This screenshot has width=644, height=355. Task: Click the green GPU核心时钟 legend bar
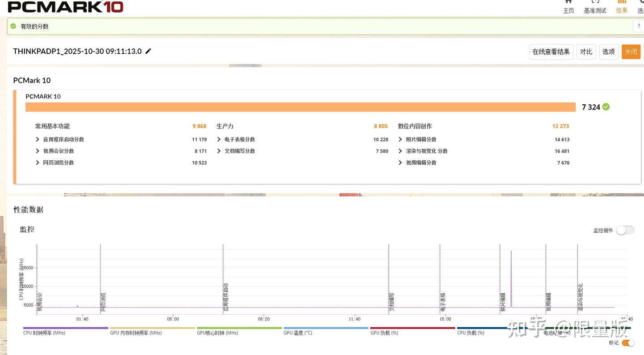(x=239, y=328)
